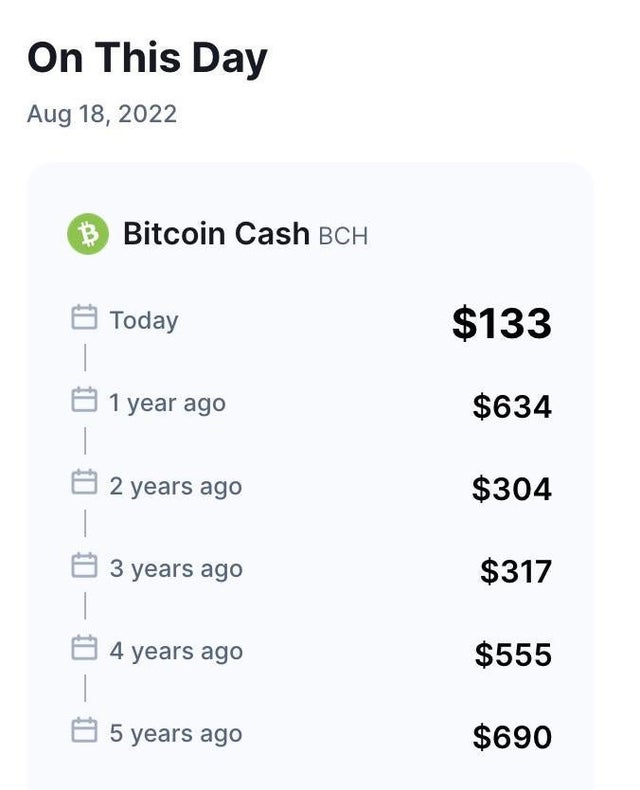Click the green Bitcoin Cash logo icon
Screen dimensions: 640x790
pos(88,234)
